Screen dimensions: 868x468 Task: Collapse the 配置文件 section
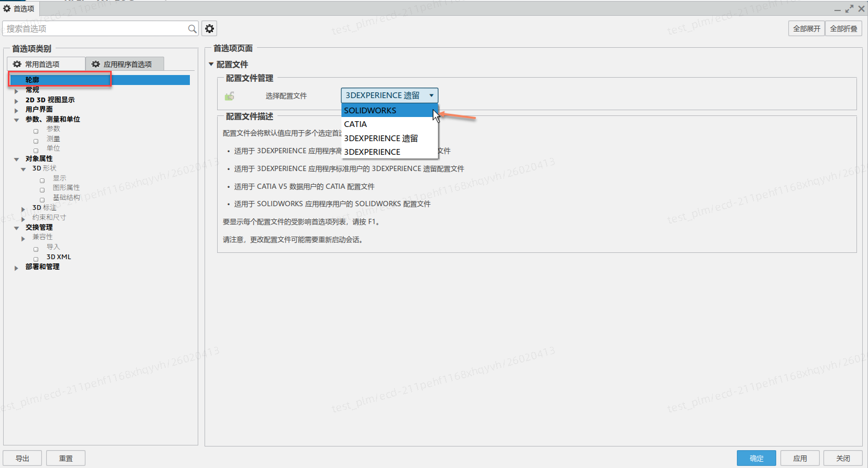click(x=211, y=65)
